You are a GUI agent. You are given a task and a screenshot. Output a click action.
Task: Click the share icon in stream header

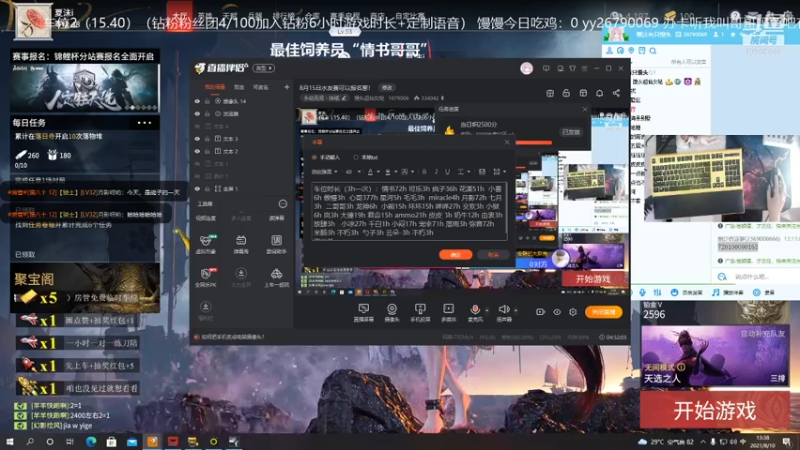coord(616,93)
